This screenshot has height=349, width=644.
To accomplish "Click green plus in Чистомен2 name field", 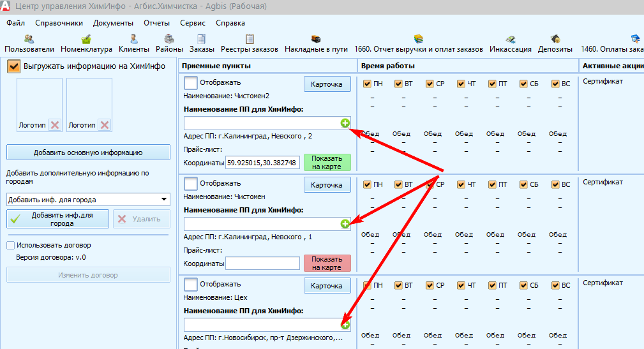I will 345,123.
